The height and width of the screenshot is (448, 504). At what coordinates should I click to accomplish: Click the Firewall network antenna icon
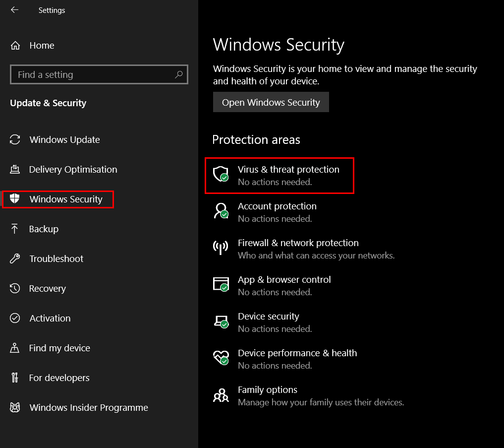[x=221, y=248]
